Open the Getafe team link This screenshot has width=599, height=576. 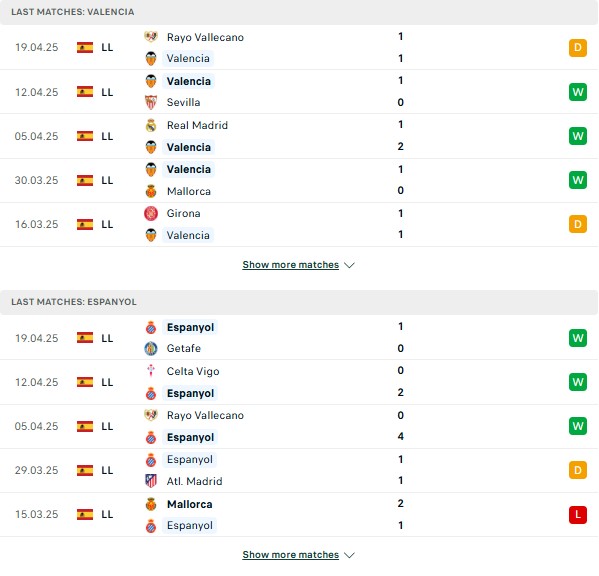pos(184,348)
